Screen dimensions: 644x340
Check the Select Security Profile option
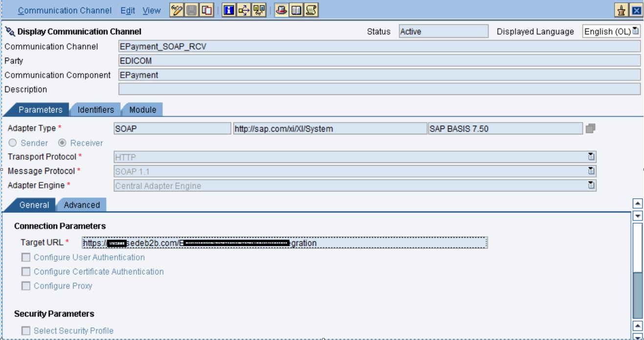(25, 331)
